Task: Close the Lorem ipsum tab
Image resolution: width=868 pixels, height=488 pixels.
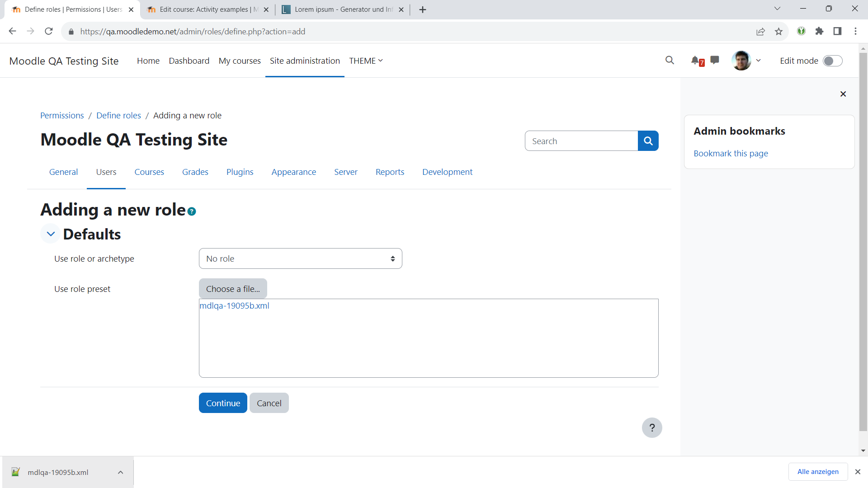Action: (x=401, y=9)
